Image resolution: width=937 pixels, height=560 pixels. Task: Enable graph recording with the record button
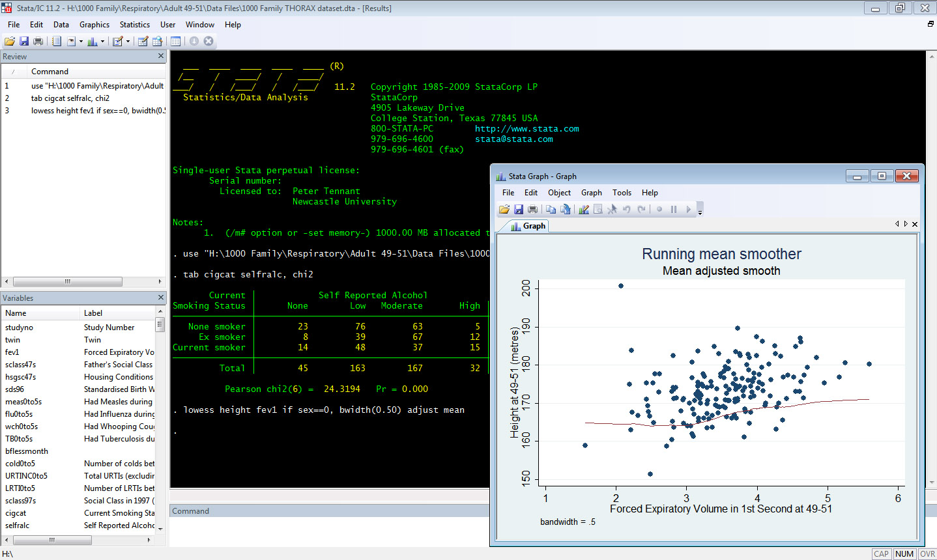pos(659,209)
